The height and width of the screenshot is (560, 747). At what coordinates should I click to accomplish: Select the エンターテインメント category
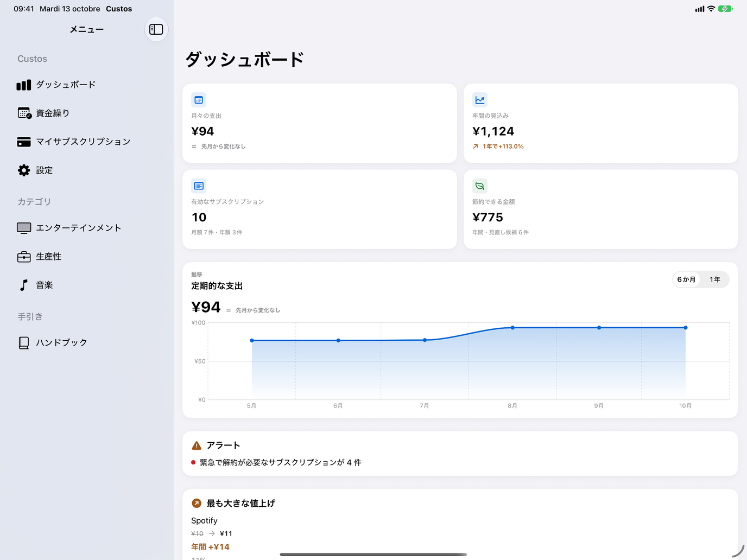[x=87, y=228]
